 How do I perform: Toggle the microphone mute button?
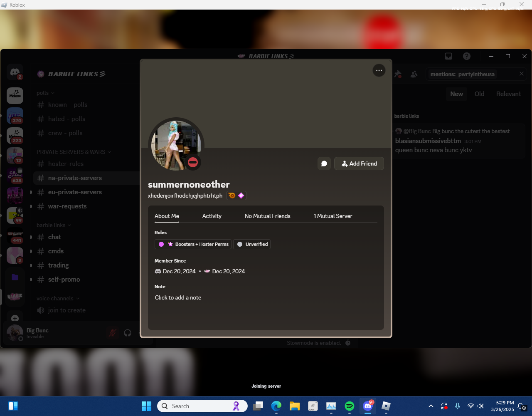[112, 333]
